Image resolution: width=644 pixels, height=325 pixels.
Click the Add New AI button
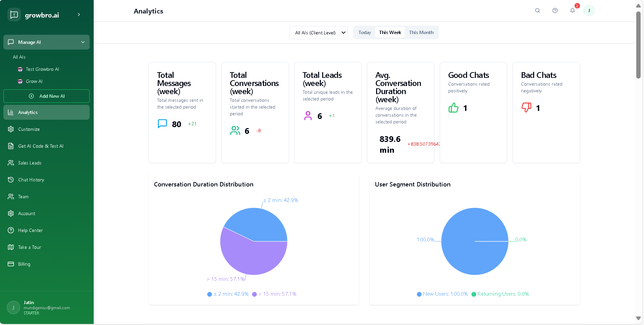click(46, 96)
